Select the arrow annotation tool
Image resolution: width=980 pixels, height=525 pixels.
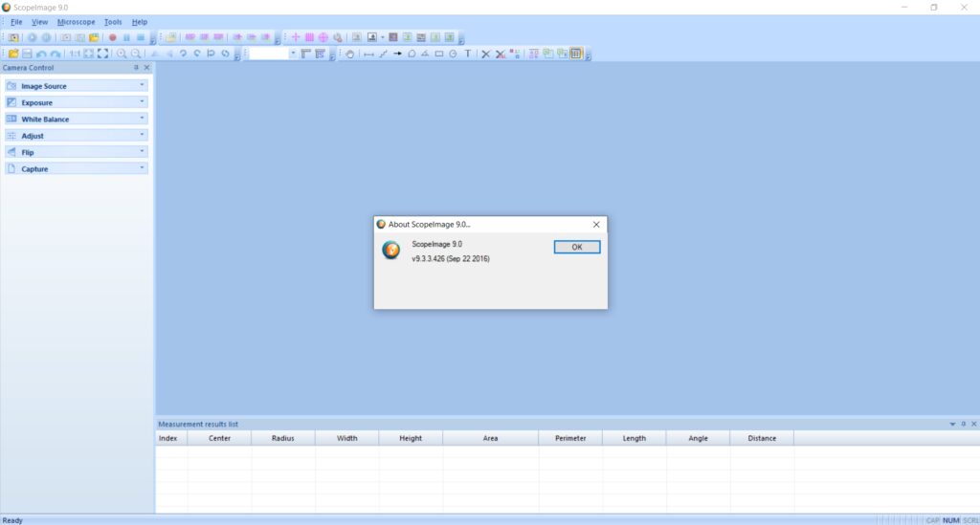pos(397,54)
